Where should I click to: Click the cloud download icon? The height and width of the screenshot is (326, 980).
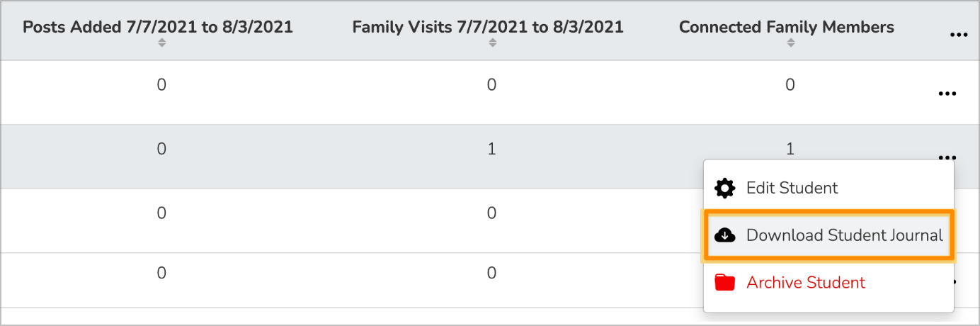pyautogui.click(x=725, y=235)
